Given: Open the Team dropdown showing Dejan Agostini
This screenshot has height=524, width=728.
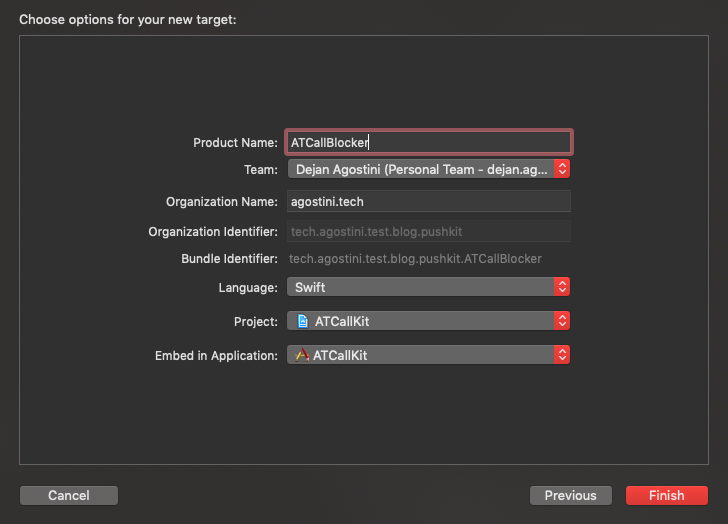Looking at the screenshot, I should click(x=420, y=170).
